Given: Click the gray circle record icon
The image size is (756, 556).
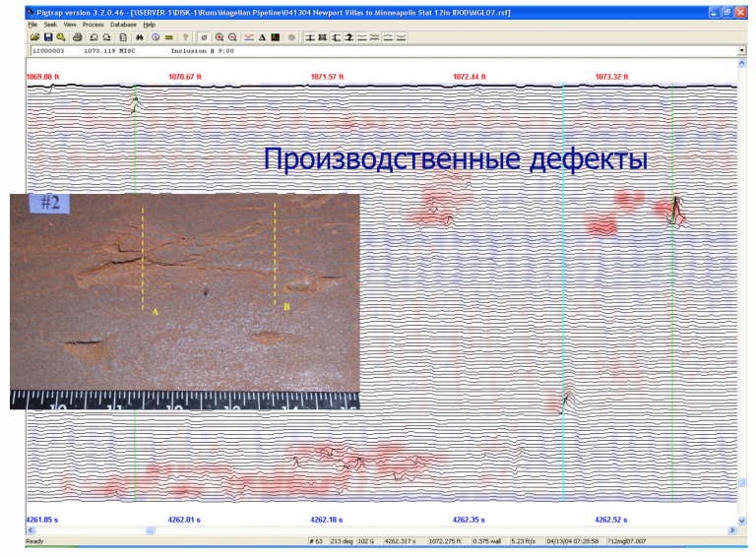Looking at the screenshot, I should click(291, 37).
